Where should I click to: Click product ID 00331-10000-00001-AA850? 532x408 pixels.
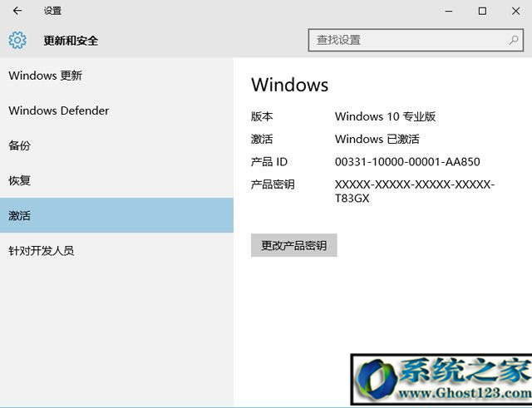(407, 162)
